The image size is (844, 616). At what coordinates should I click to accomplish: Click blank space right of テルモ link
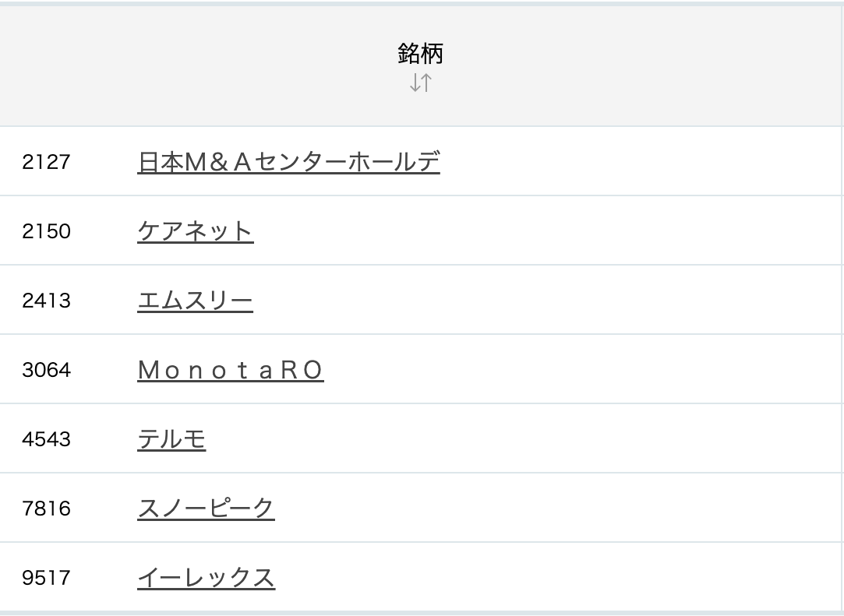click(x=522, y=439)
